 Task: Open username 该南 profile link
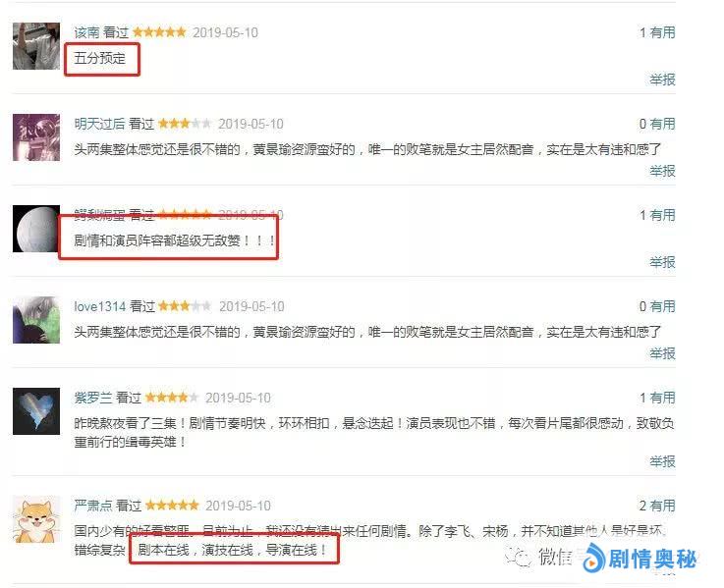[x=86, y=32]
